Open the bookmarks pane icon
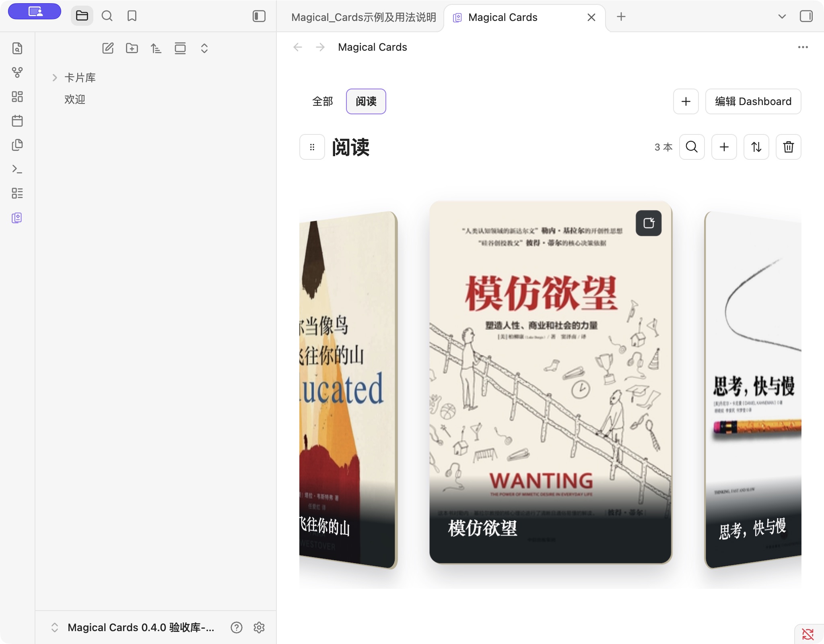This screenshot has height=644, width=824. coord(132,16)
